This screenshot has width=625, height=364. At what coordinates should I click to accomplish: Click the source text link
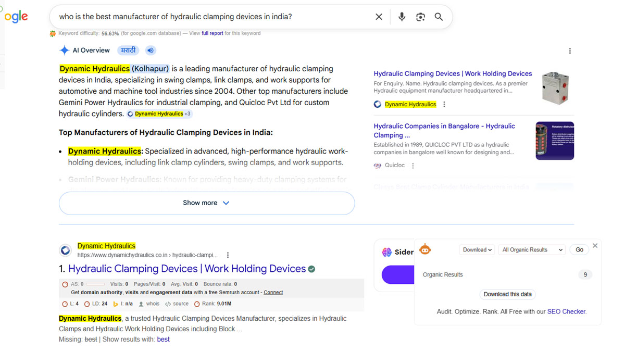pyautogui.click(x=181, y=304)
